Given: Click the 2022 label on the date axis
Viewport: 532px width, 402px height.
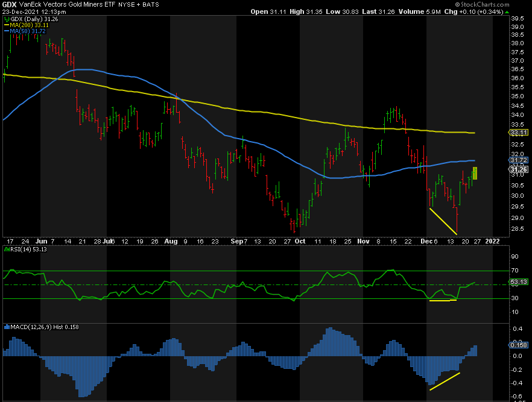Looking at the screenshot, I should tap(492, 241).
